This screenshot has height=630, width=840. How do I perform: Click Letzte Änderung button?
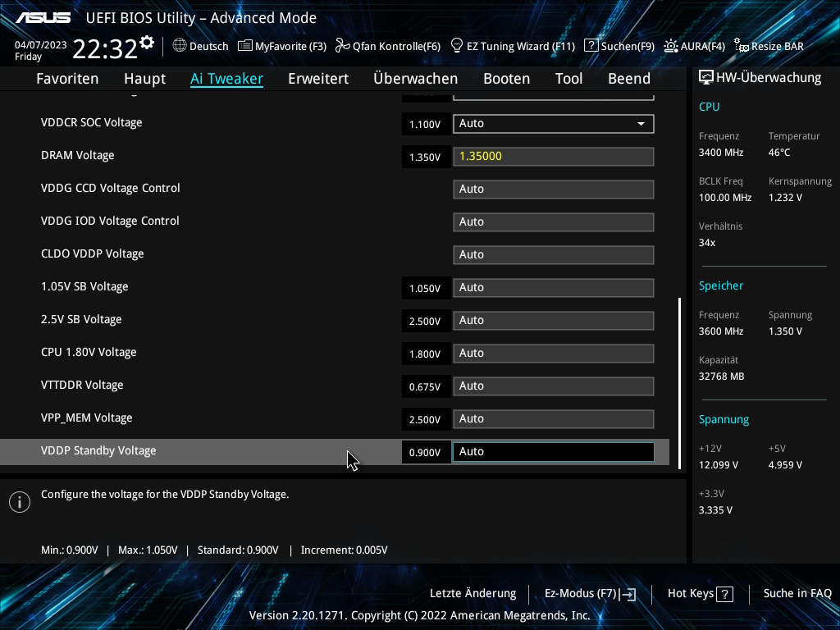473,594
